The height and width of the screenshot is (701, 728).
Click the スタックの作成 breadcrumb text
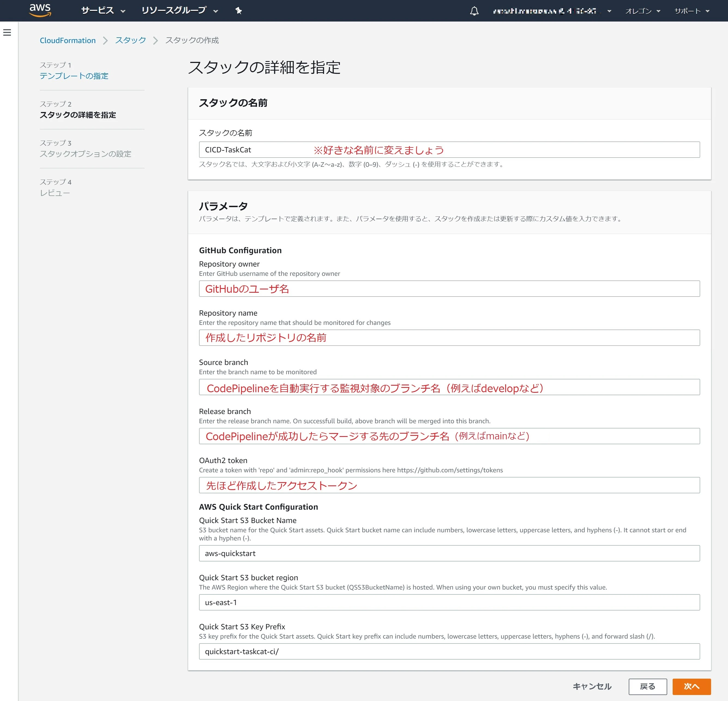pos(192,40)
